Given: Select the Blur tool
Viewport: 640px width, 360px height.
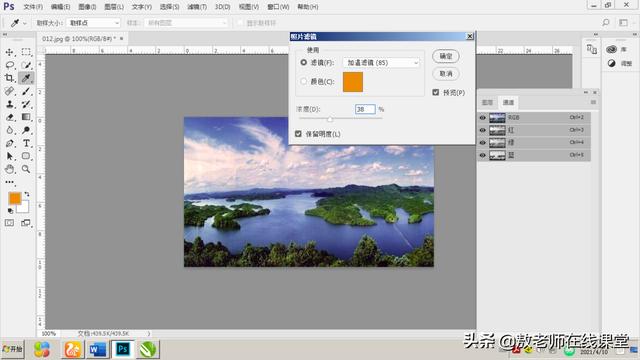Looking at the screenshot, I should [x=9, y=130].
